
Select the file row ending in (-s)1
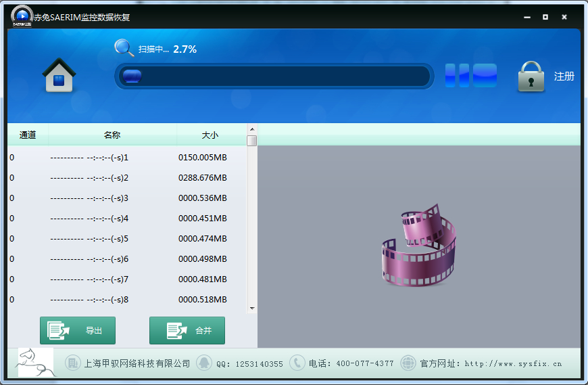[127, 157]
